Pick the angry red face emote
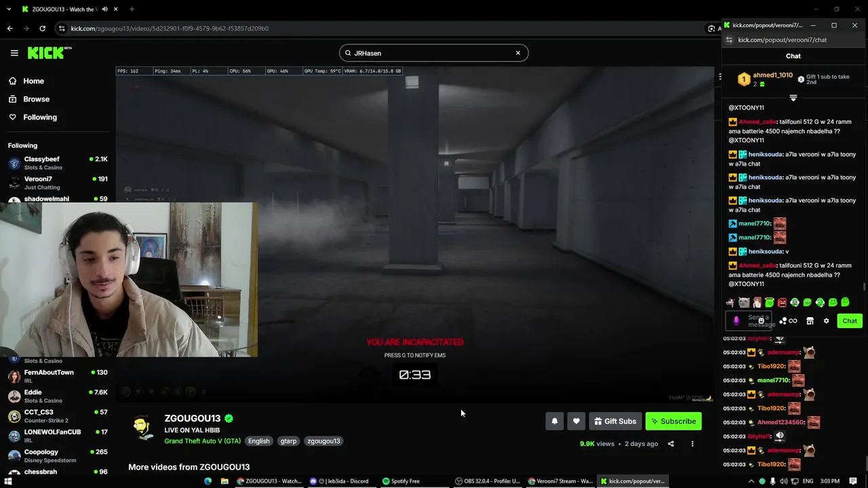This screenshot has width=868, height=488. [x=782, y=302]
